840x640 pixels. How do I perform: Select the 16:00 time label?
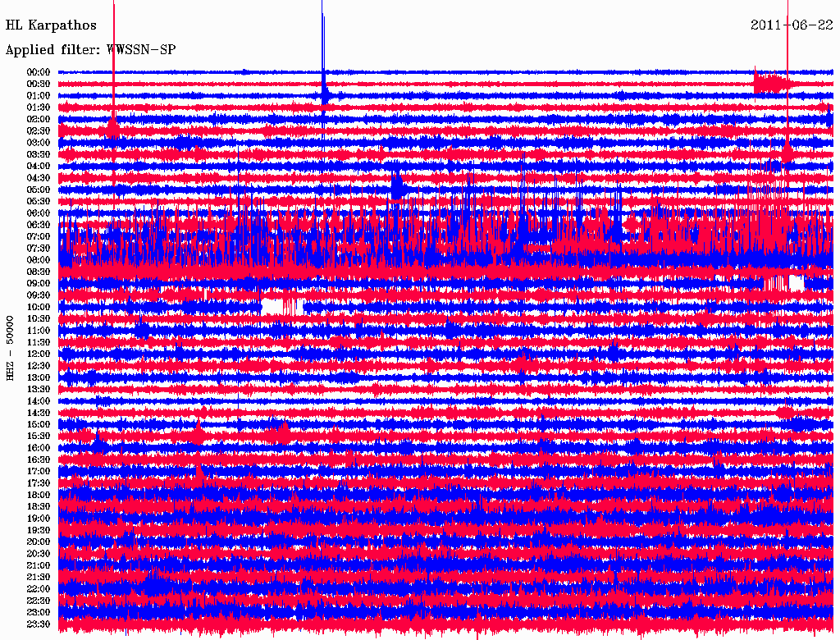39,447
